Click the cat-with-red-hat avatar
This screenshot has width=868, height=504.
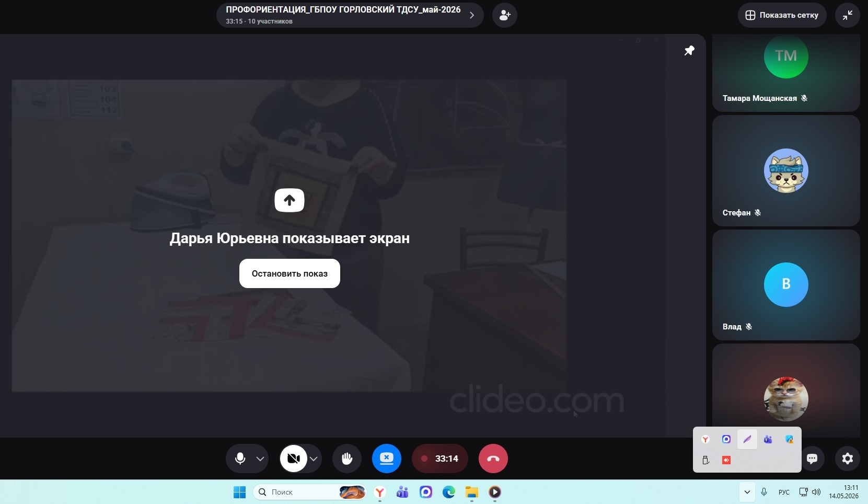786,399
